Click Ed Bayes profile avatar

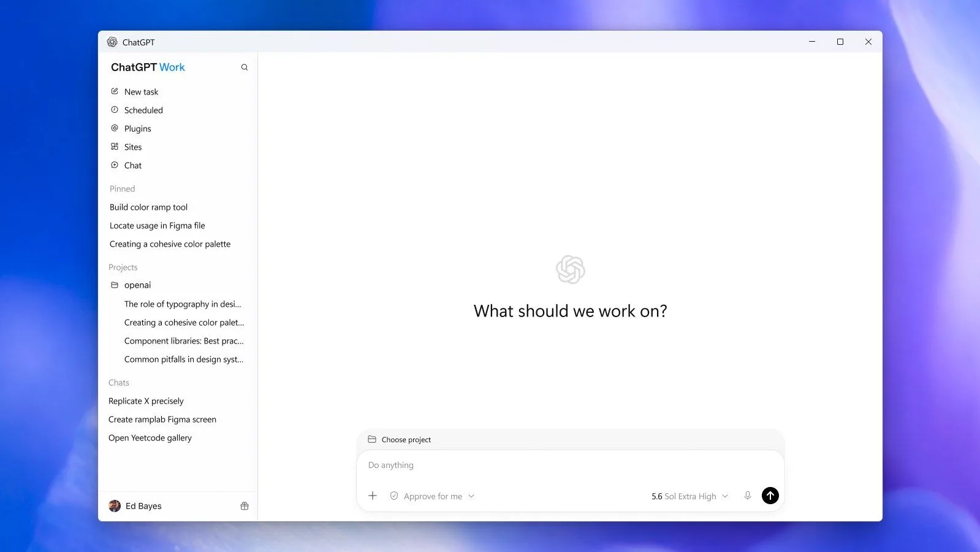point(115,506)
